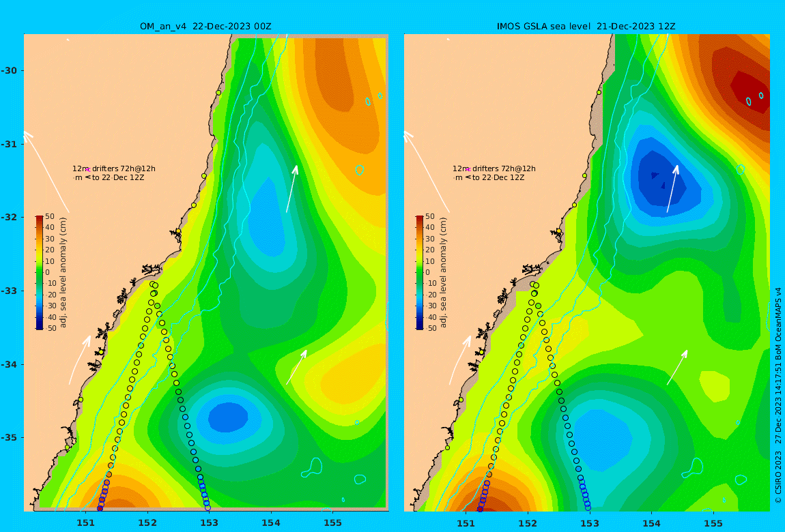Click longitude label 152 under the OM_an_v4 map
Viewport: 785px width, 532px height.
pos(147,523)
